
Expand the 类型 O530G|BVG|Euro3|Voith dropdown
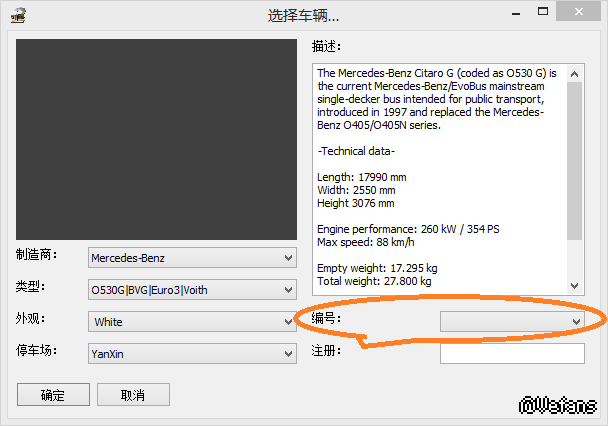[x=192, y=290]
